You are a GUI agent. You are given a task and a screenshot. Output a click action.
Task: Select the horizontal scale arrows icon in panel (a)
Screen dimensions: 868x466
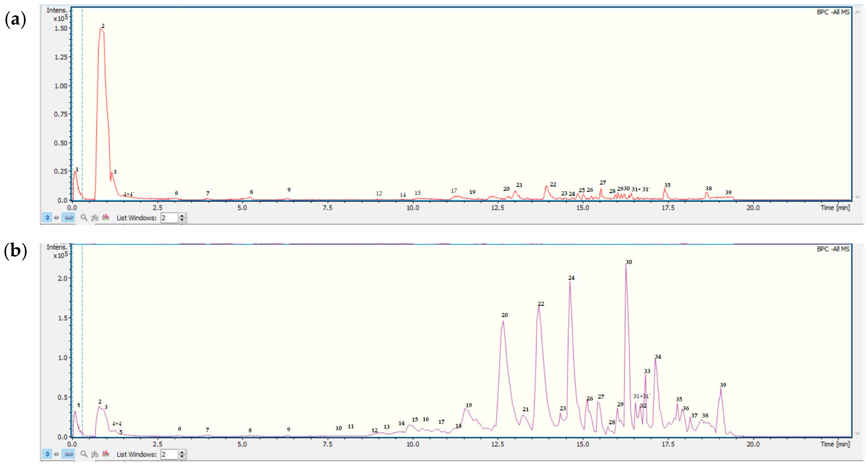point(57,217)
